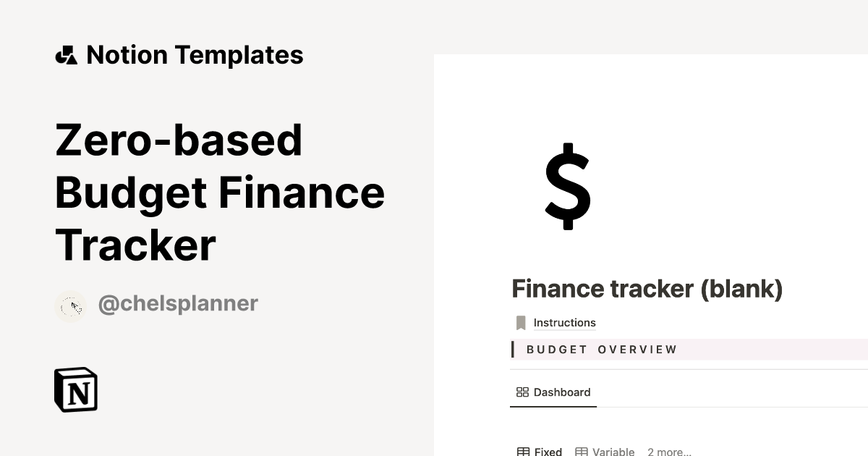Select the Variable table view icon
The width and height of the screenshot is (868, 456).
[582, 450]
